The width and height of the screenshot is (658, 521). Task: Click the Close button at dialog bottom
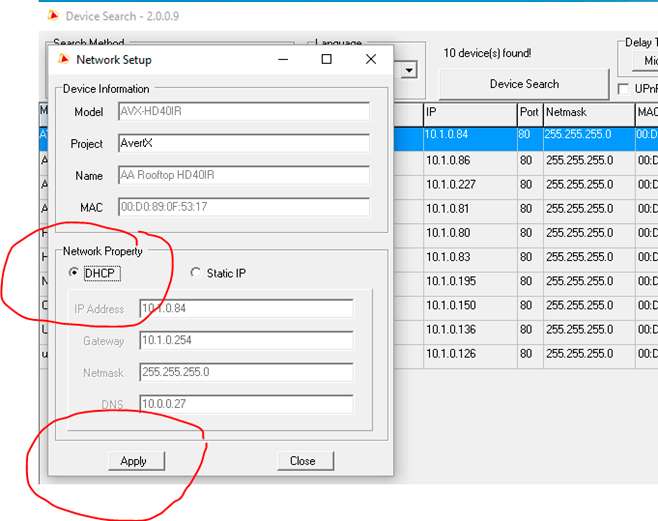(x=302, y=461)
